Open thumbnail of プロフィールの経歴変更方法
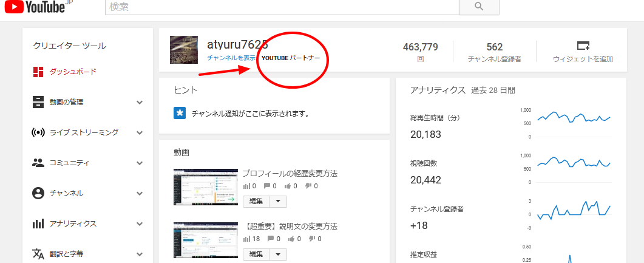Image resolution: width=644 pixels, height=263 pixels. click(206, 187)
